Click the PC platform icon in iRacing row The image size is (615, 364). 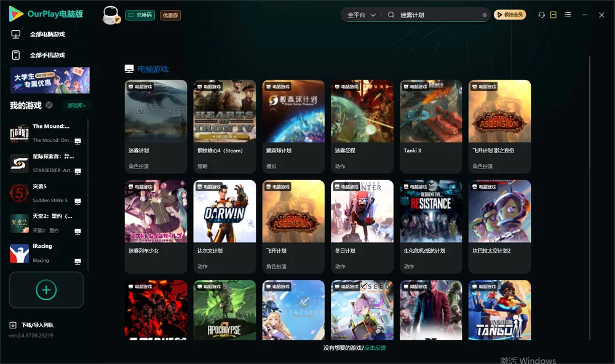point(77,262)
